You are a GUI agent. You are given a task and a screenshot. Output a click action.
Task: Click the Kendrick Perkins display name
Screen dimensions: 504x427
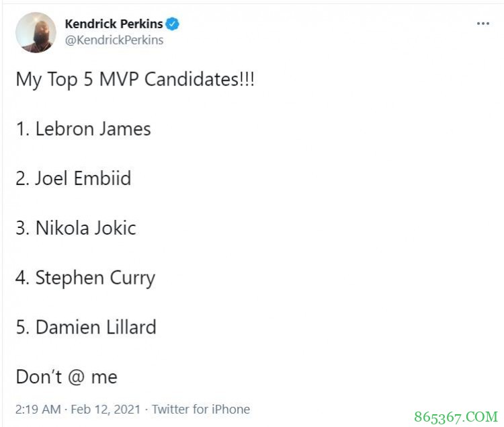(114, 24)
